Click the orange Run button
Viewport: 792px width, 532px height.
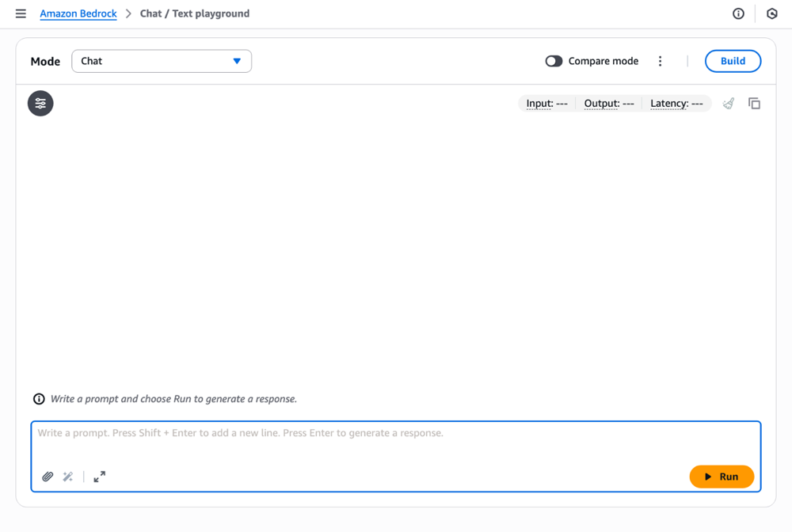pos(722,477)
